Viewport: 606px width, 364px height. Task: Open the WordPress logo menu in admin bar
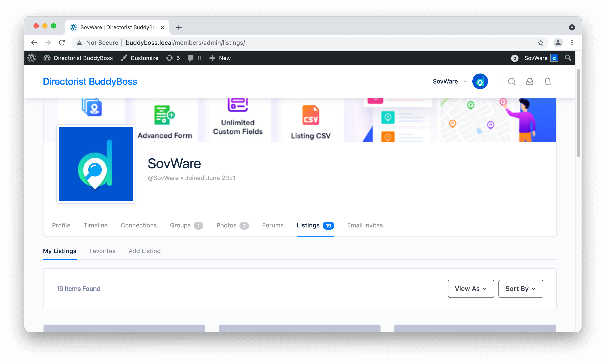tap(31, 58)
